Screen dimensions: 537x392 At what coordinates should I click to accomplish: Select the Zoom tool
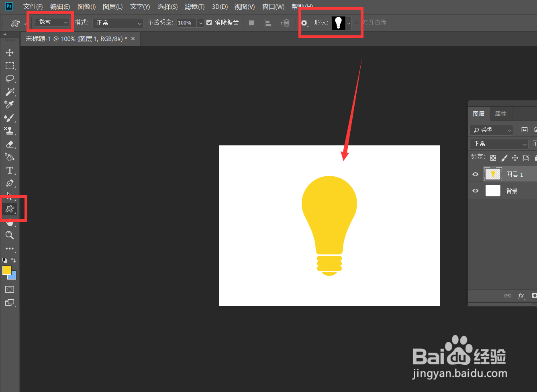pyautogui.click(x=10, y=235)
